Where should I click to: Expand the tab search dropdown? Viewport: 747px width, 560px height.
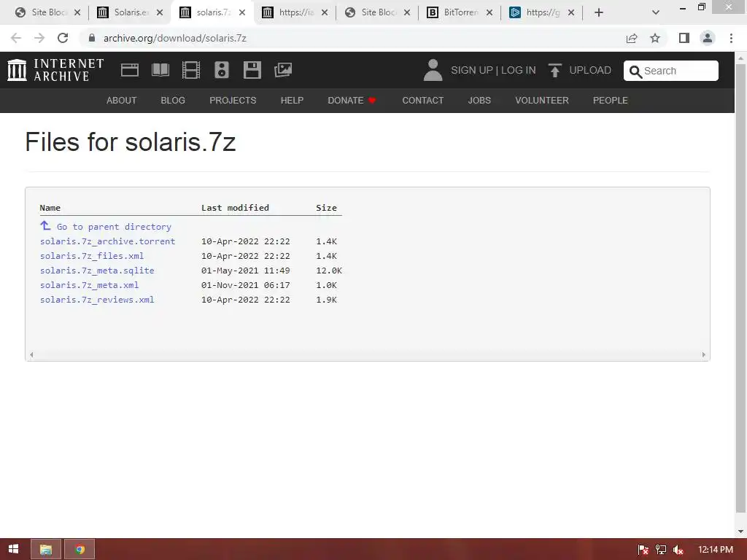(x=656, y=13)
